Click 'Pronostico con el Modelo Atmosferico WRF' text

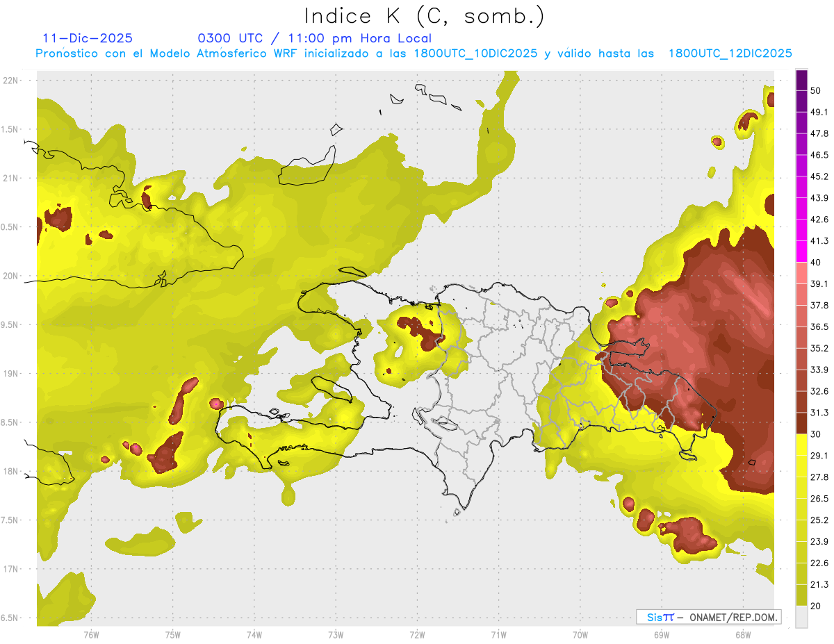click(166, 53)
